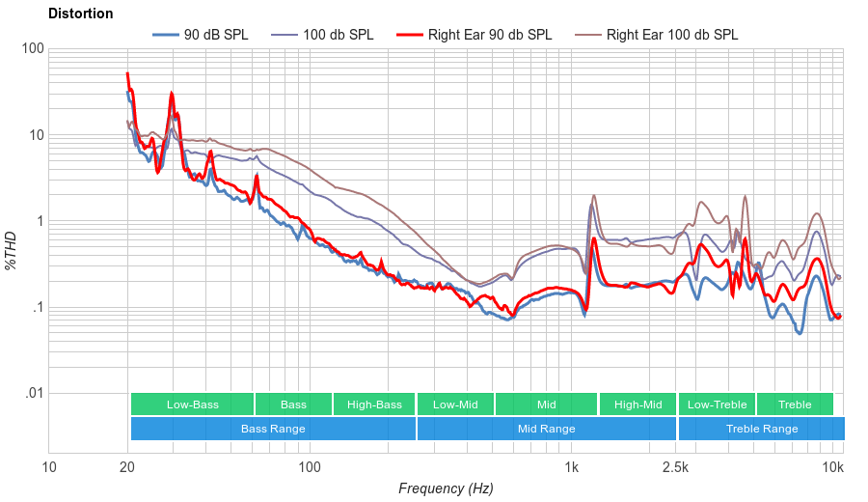
Task: Click the blue line swatch for 90 dB SPL
Action: [167, 35]
